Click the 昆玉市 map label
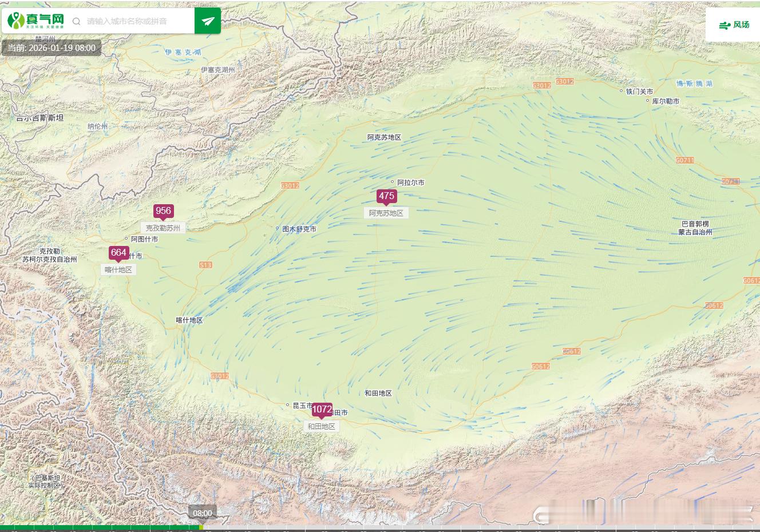The image size is (760, 532). 302,406
